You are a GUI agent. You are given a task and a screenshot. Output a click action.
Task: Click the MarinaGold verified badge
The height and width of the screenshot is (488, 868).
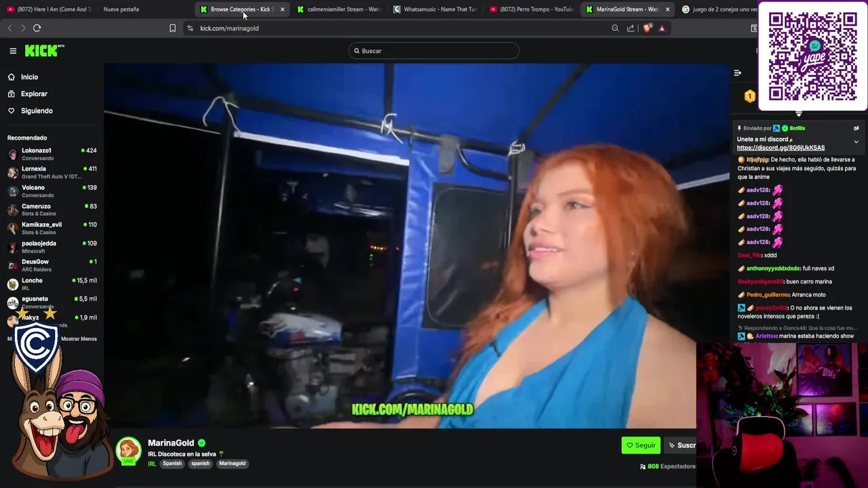[x=201, y=443]
